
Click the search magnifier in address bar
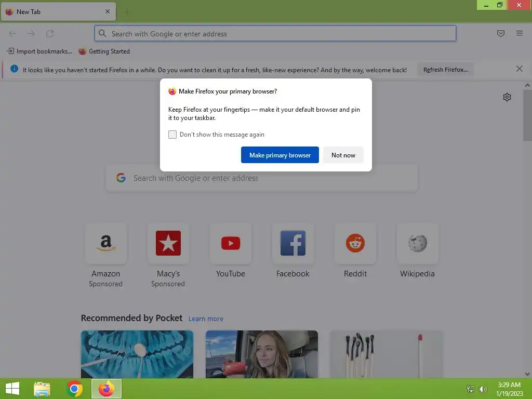[102, 33]
